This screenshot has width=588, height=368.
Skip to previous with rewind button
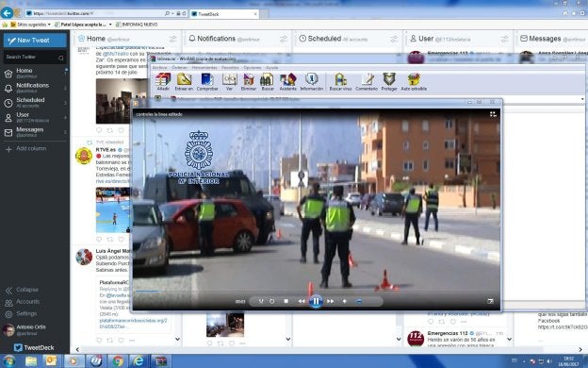[302, 301]
